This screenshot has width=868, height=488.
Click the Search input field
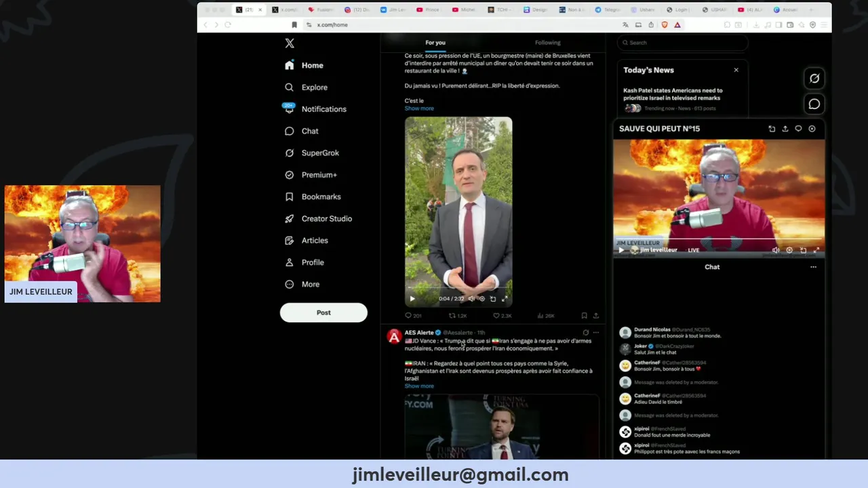683,43
